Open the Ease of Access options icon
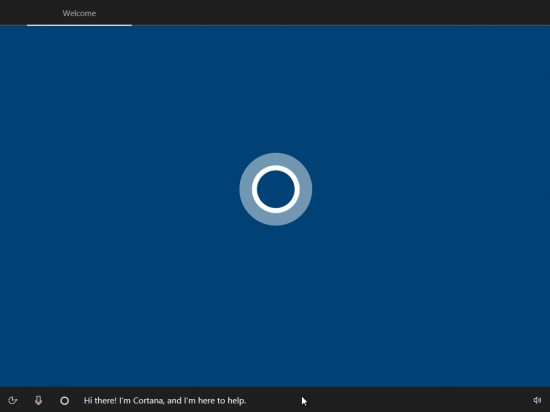The width and height of the screenshot is (550, 412). [13, 400]
